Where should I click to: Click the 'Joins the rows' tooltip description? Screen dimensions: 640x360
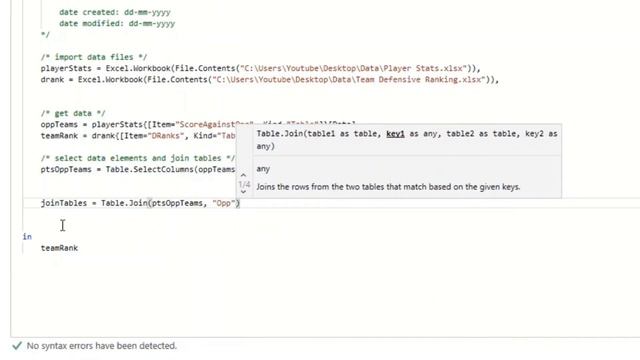point(388,187)
